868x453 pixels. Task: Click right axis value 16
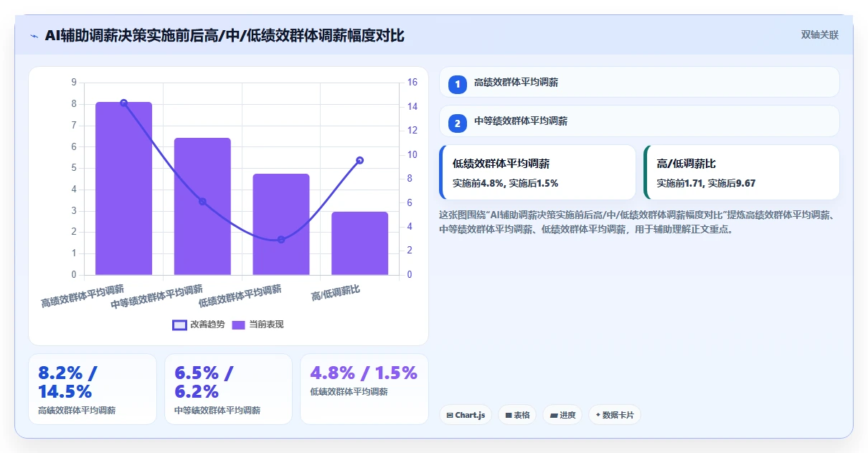[412, 83]
